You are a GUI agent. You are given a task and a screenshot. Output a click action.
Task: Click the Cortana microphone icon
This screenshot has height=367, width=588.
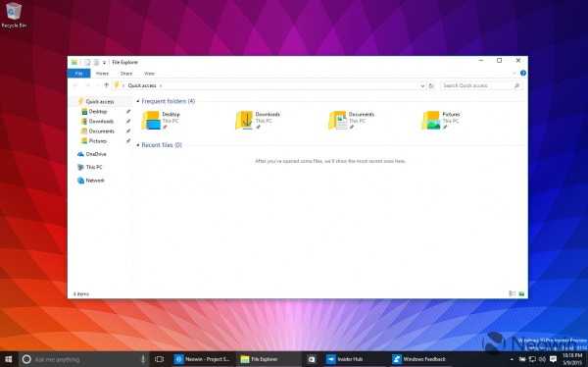143,359
